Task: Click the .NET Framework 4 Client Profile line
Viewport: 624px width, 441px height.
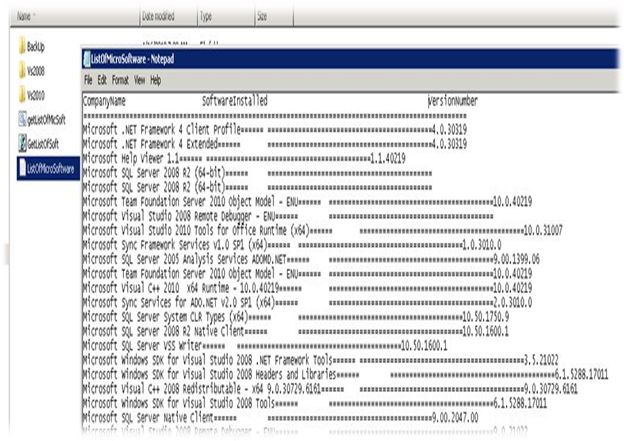Action: [275, 129]
